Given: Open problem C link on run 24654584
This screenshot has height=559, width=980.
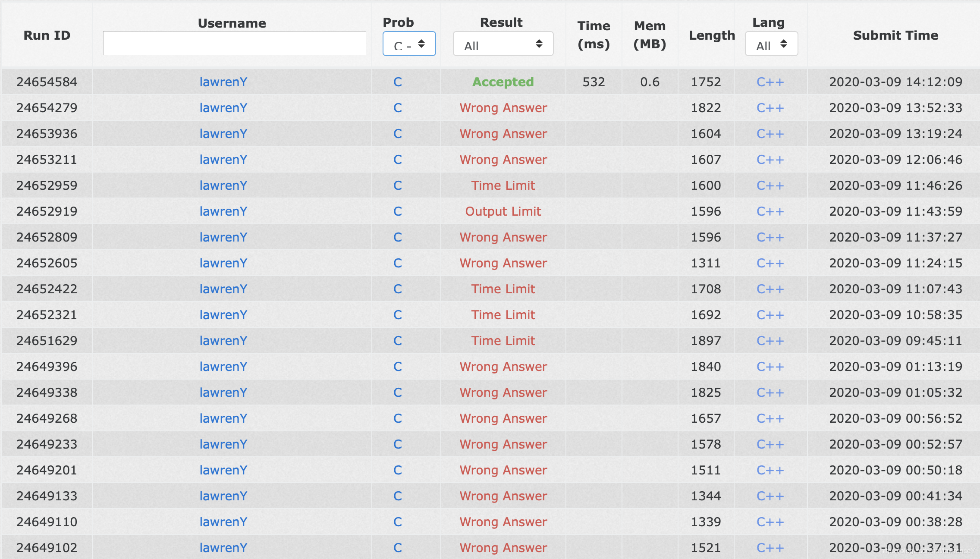Looking at the screenshot, I should (398, 82).
